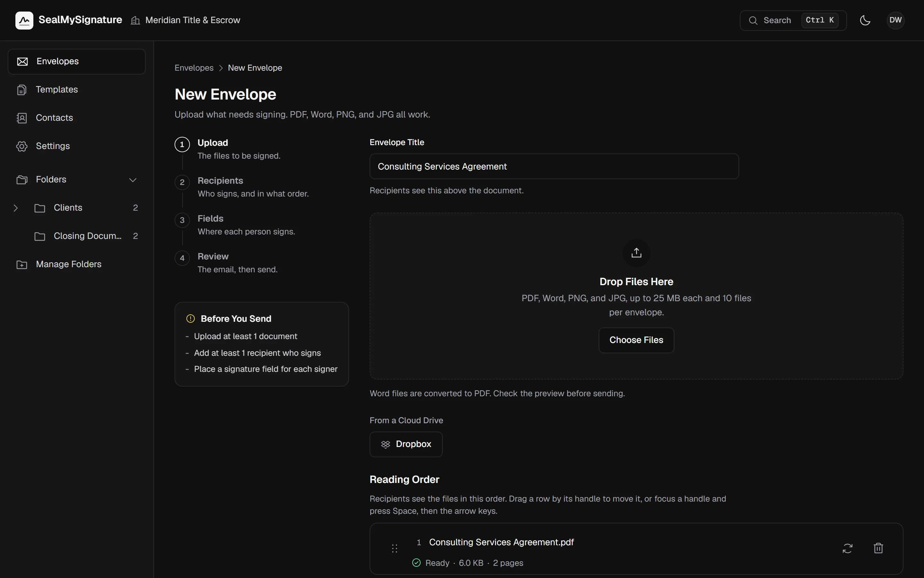The height and width of the screenshot is (578, 924).
Task: Click the "Drop Files Here" heading
Action: tap(636, 282)
